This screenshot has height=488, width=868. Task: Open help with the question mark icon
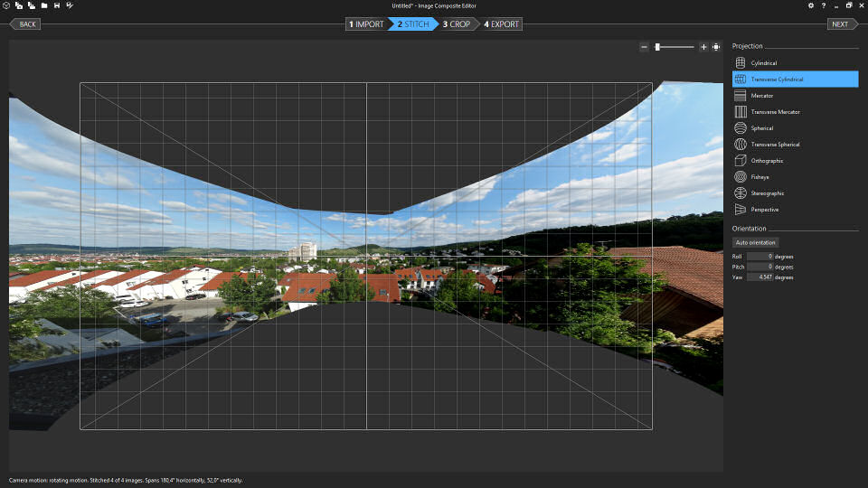coord(823,5)
